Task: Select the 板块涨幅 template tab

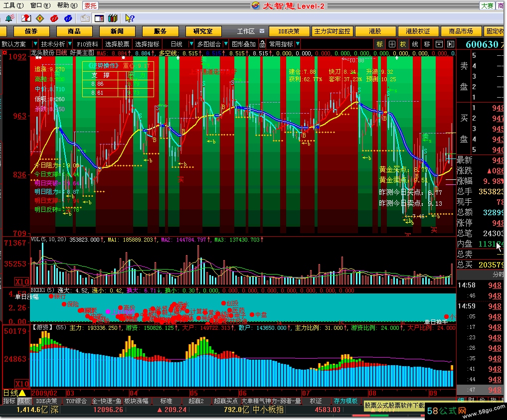Action: (x=136, y=401)
